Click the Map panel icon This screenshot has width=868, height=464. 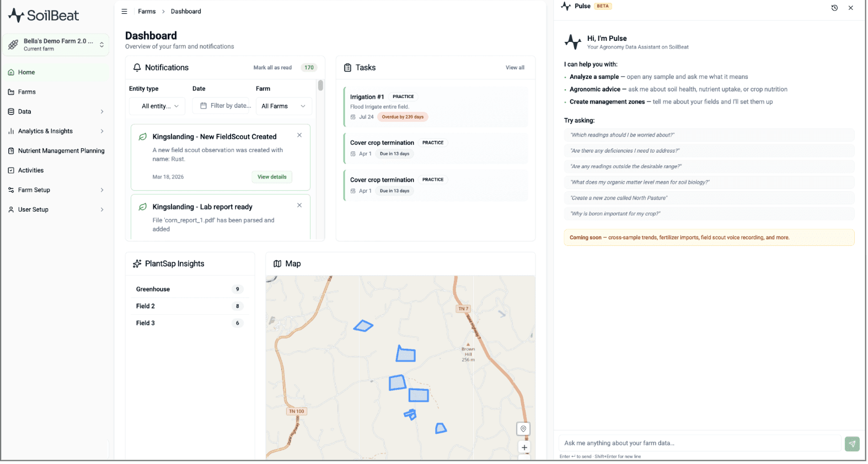[277, 264]
